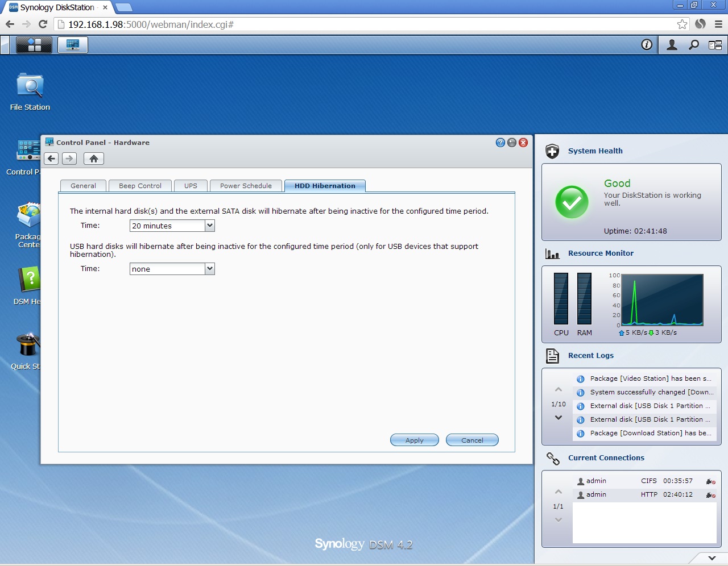Click the Home icon in Control Panel navigation
Viewport: 728px width, 566px height.
[x=93, y=159]
